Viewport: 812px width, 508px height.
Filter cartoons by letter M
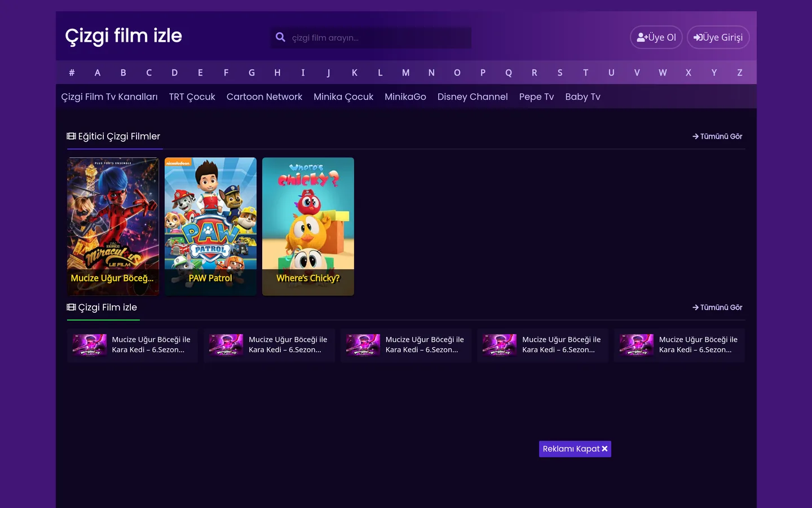coord(406,72)
